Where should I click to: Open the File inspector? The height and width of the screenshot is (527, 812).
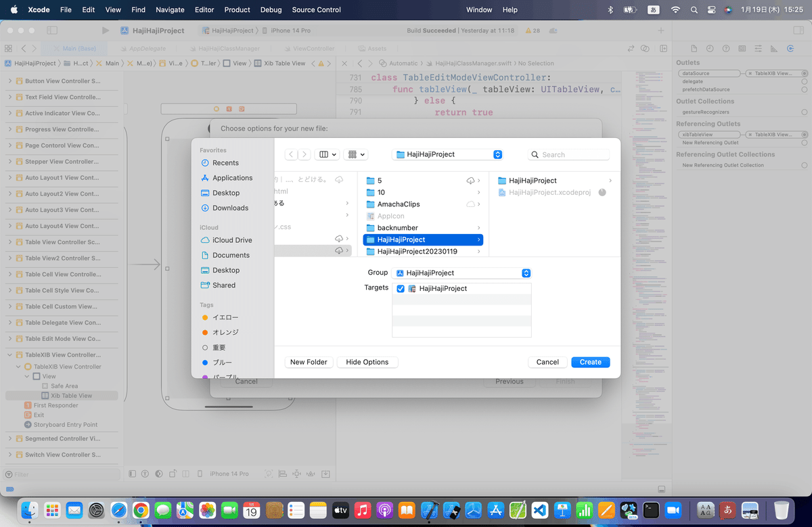[694, 49]
